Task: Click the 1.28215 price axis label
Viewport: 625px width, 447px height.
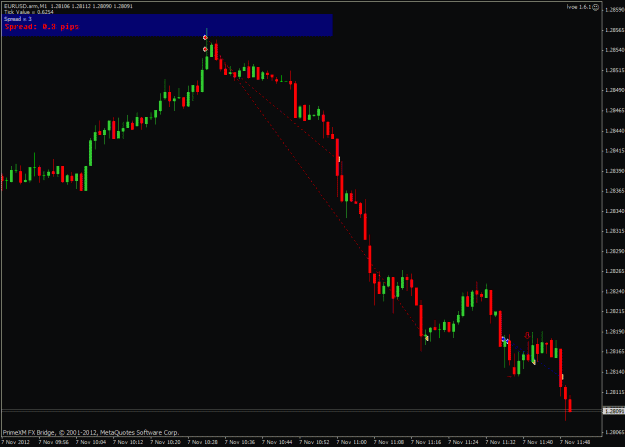Action: (x=614, y=311)
